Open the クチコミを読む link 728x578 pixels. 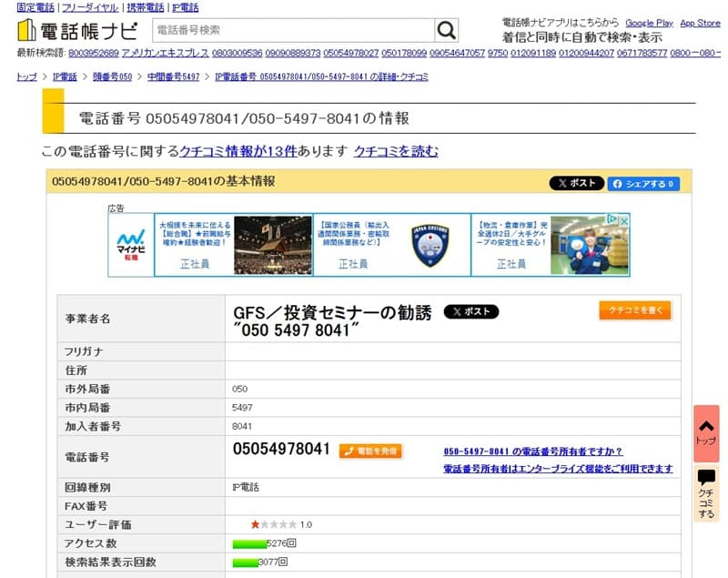tap(396, 151)
